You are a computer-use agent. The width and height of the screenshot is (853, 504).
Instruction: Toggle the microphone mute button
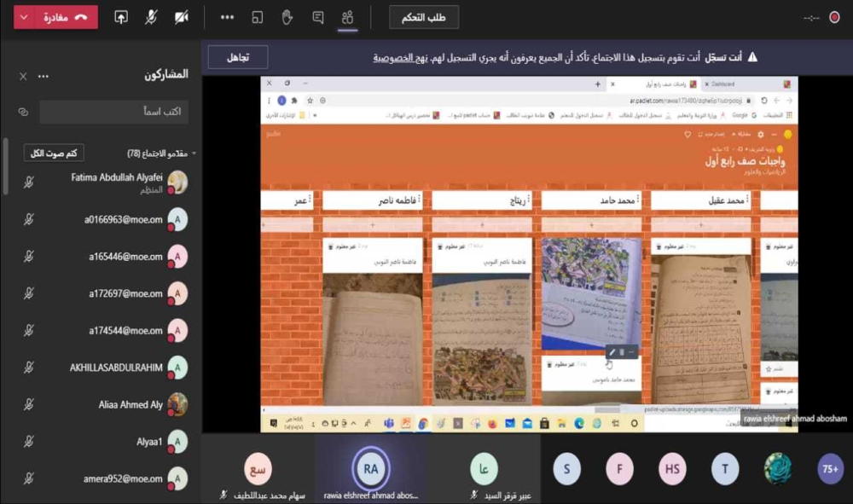pyautogui.click(x=151, y=17)
